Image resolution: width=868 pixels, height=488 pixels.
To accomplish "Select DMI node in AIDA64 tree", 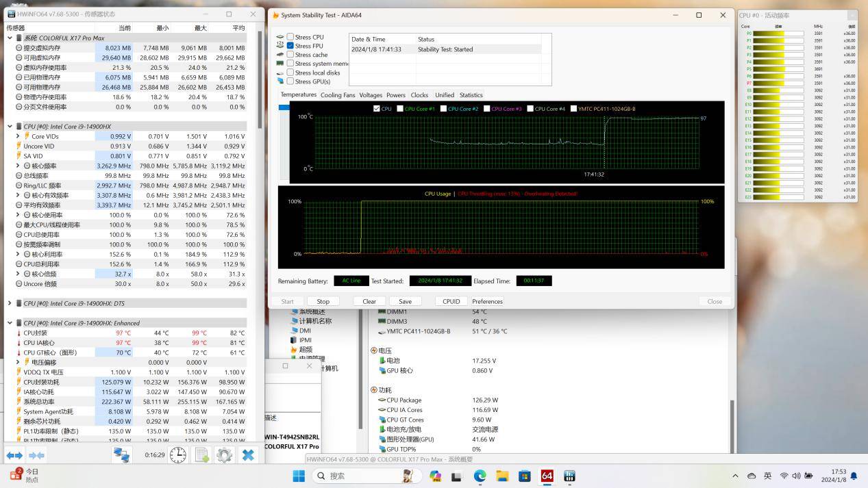I will pyautogui.click(x=305, y=331).
